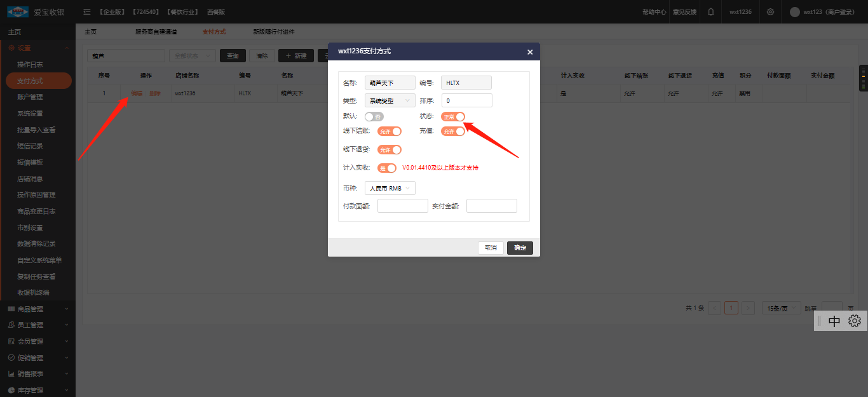Viewport: 868px width, 397px height.
Task: Click the 付款面额 input field
Action: pos(402,206)
